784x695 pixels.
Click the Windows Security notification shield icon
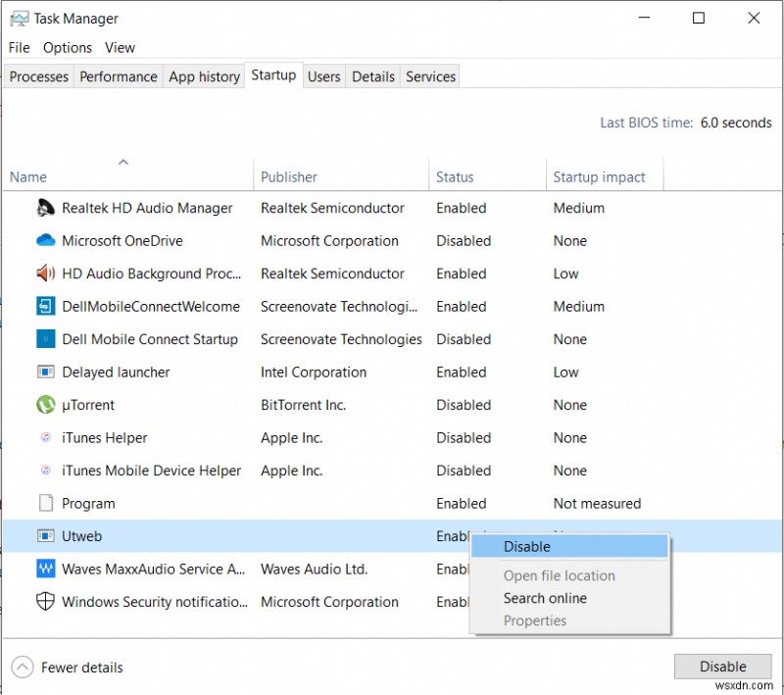(x=45, y=602)
